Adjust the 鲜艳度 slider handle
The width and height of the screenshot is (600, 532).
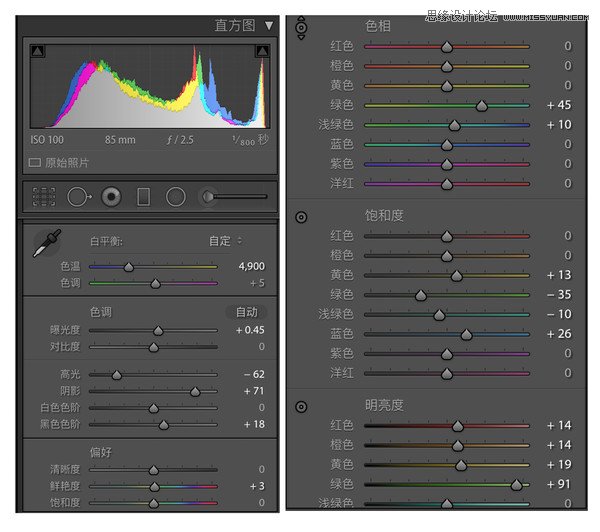pos(154,486)
